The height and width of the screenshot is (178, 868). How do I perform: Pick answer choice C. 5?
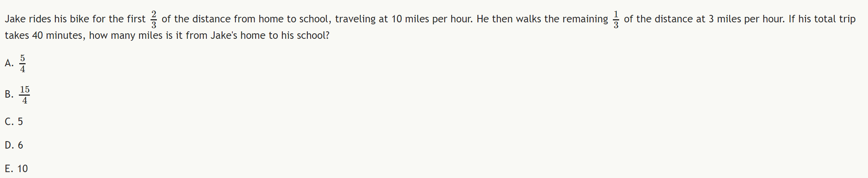tap(14, 122)
